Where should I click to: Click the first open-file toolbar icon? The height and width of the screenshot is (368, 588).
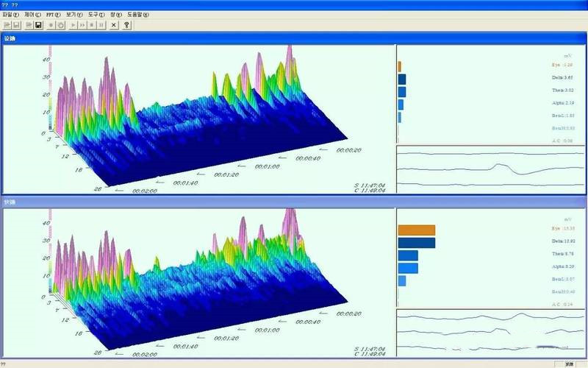click(7, 25)
